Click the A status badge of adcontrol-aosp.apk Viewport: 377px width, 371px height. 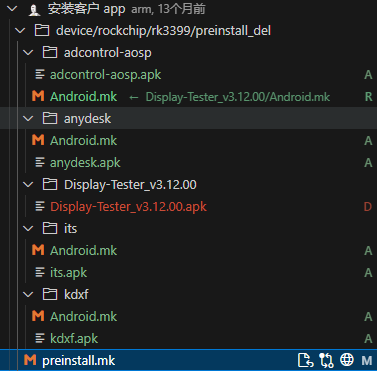click(368, 75)
